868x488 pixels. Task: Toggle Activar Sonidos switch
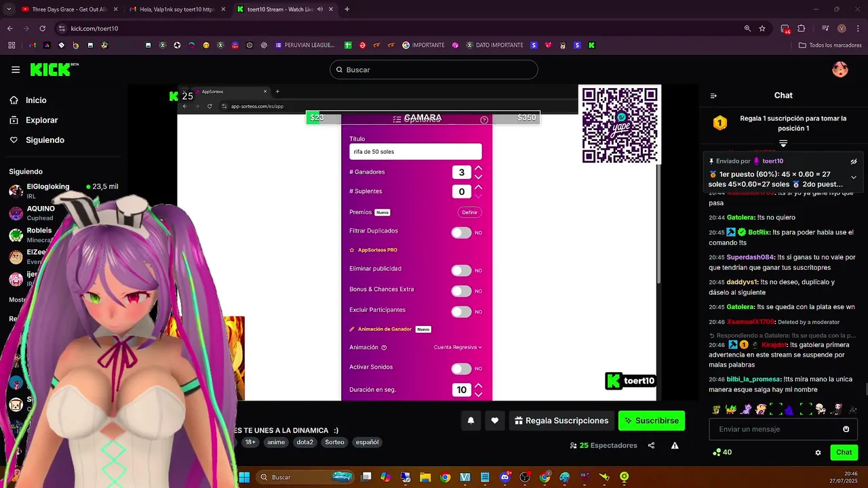(x=461, y=369)
